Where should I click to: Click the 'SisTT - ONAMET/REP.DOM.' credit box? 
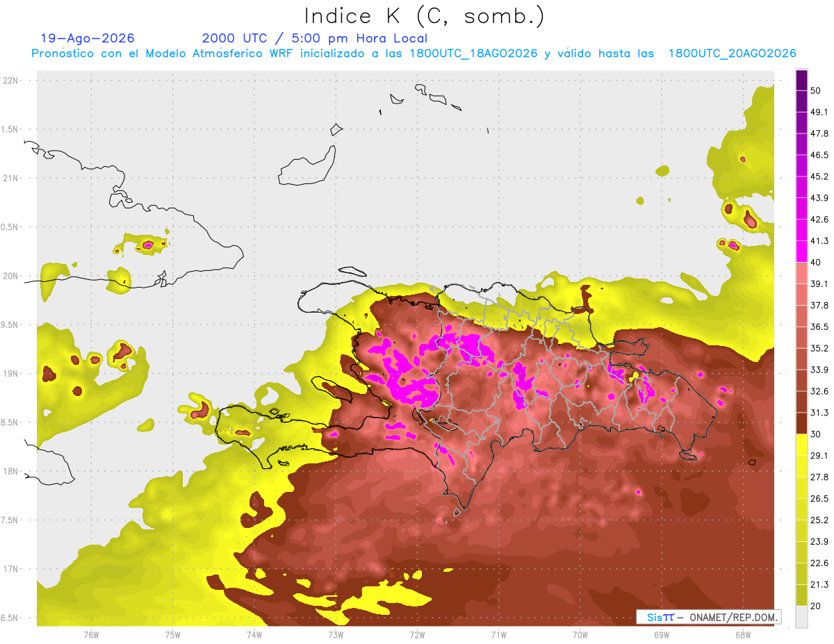pos(709,617)
